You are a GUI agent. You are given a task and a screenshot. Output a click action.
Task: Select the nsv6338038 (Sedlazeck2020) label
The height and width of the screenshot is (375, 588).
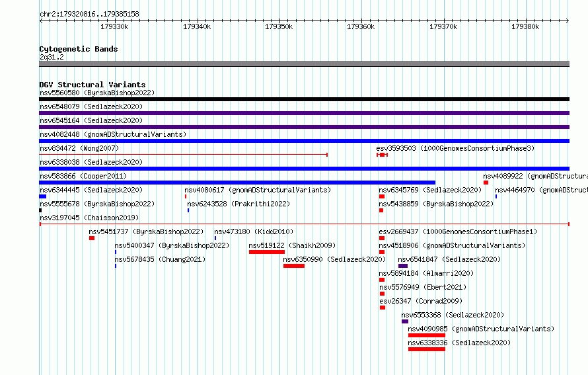point(91,162)
